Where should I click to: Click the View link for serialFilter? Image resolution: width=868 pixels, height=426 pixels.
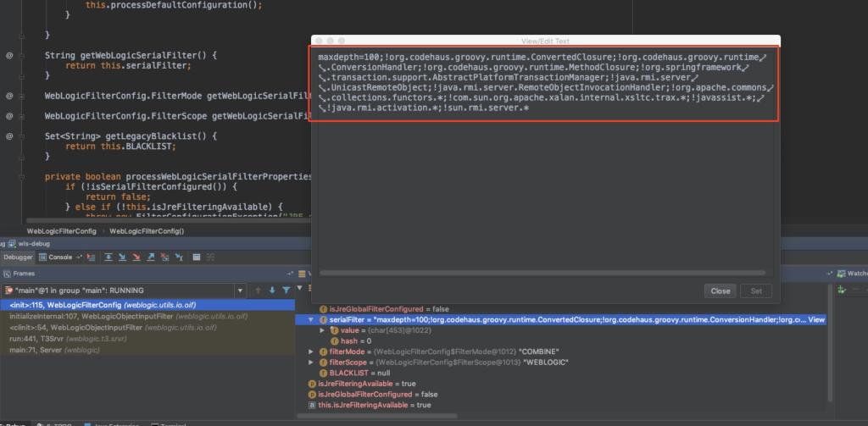[x=816, y=320]
